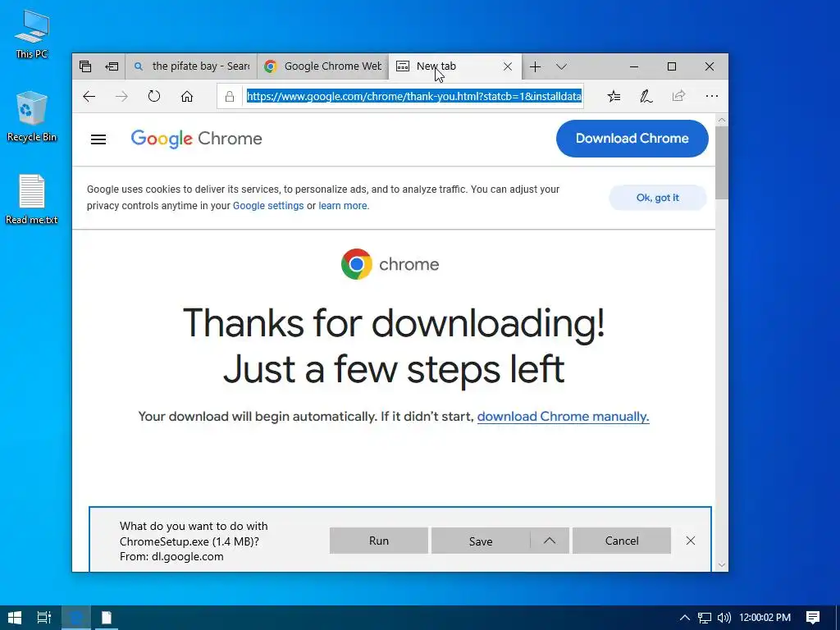The image size is (840, 630).
Task: Click the scrollbar up arrow
Action: [722, 120]
